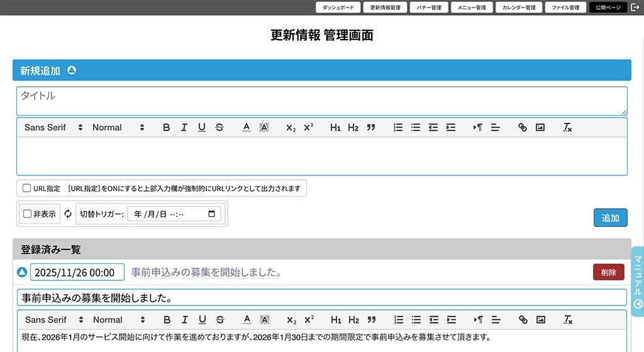
Task: Toggle underline in new entry toolbar
Action: (x=202, y=128)
